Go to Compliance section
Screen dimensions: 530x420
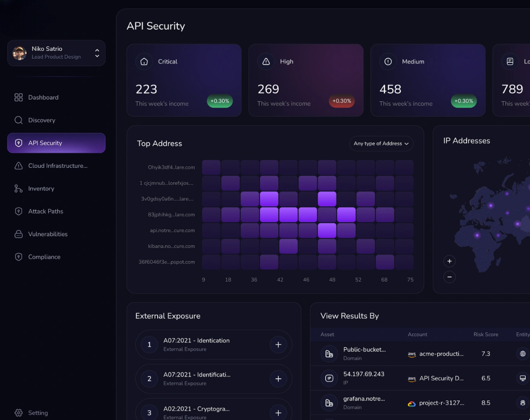pyautogui.click(x=56, y=257)
